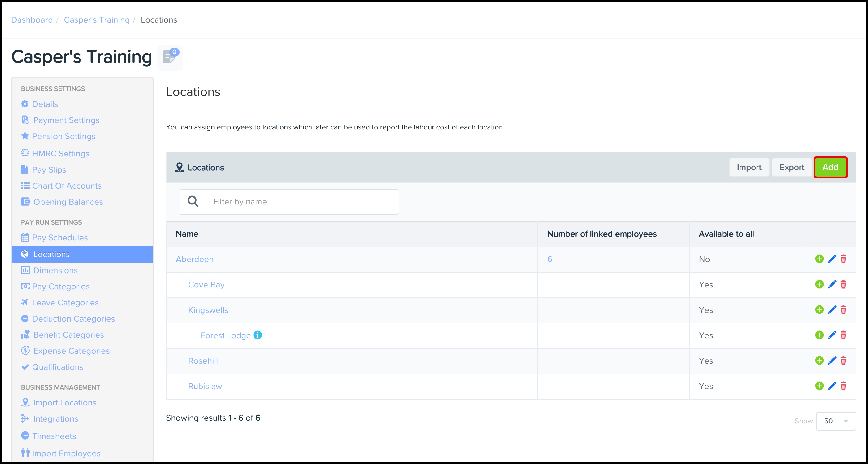Focus the Filter by name field

click(x=300, y=202)
